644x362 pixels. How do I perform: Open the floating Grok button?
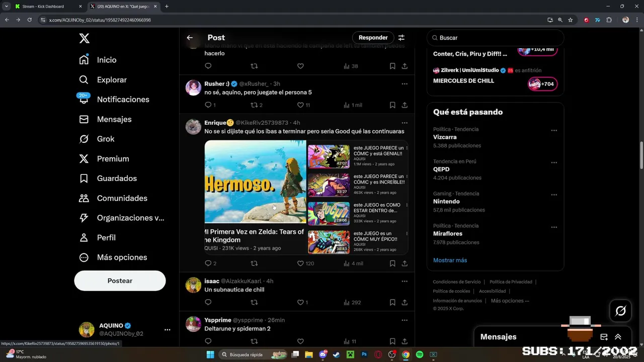(620, 311)
